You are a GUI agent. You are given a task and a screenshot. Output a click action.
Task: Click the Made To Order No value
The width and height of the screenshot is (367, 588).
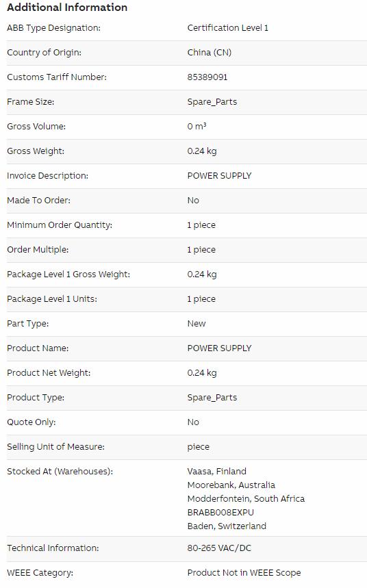click(193, 201)
